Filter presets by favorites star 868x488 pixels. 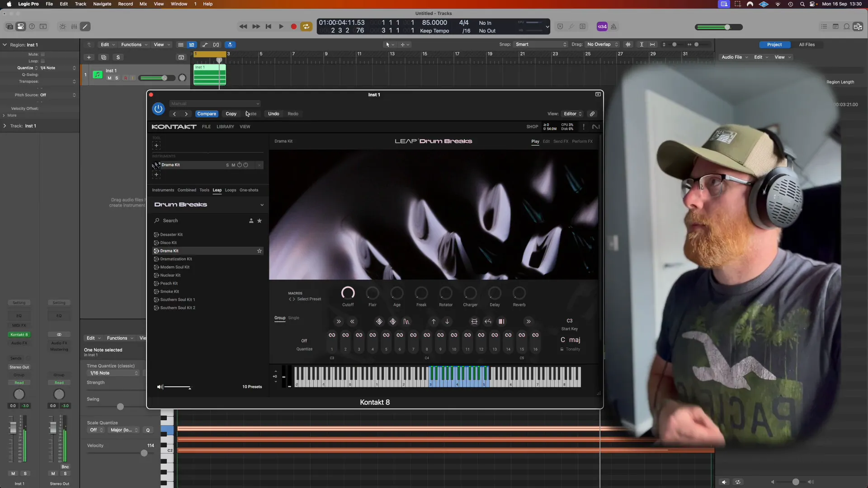259,221
